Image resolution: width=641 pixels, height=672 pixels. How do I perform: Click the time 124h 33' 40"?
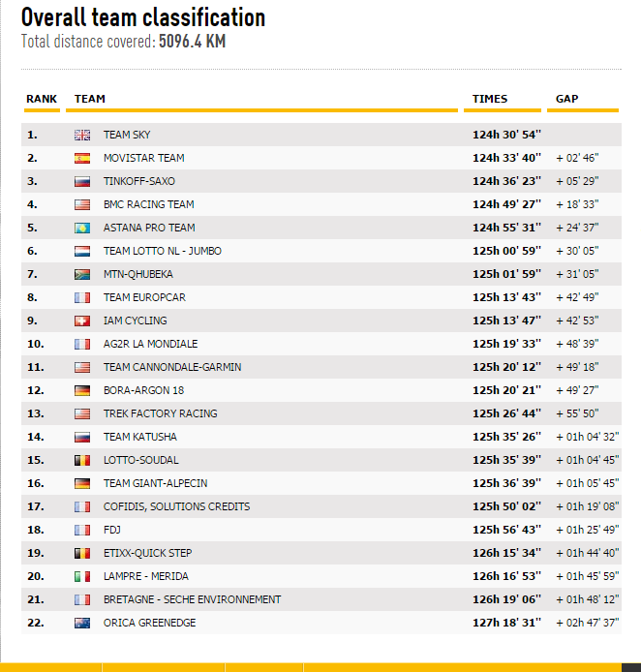[506, 158]
